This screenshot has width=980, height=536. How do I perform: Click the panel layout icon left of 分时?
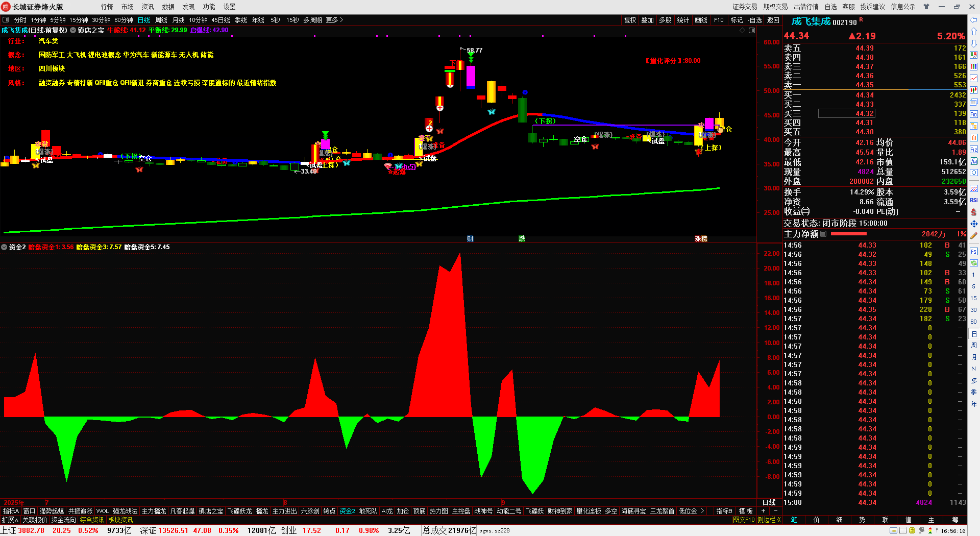click(6, 20)
